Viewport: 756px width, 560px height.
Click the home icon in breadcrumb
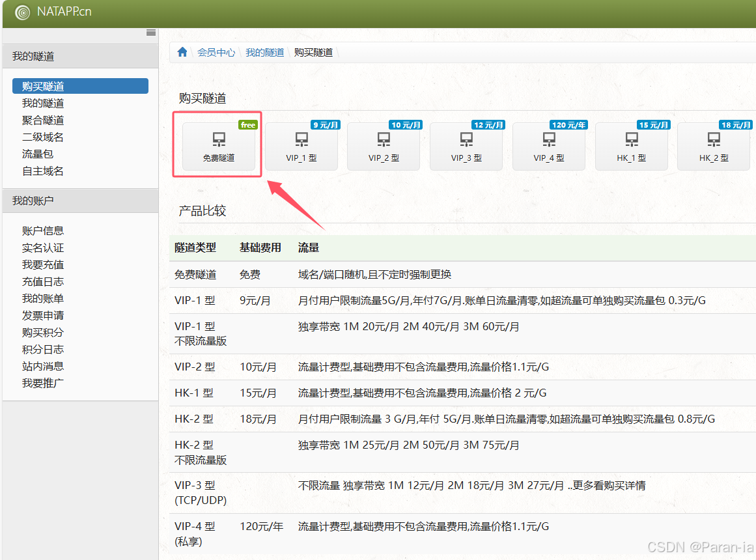point(182,52)
